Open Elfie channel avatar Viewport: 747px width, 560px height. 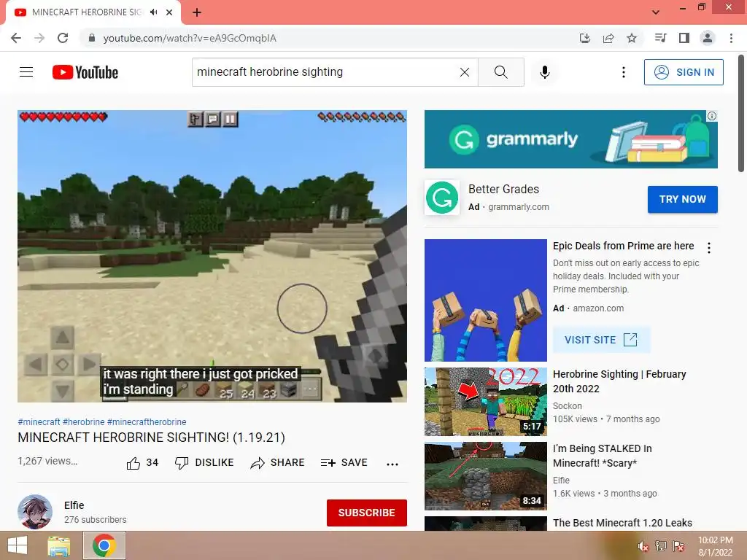35,512
